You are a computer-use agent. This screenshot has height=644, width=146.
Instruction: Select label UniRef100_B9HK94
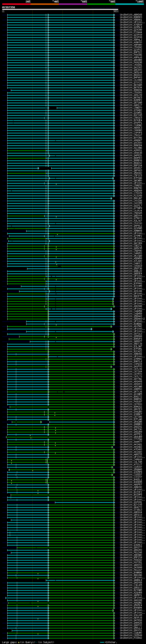pos(131,90)
